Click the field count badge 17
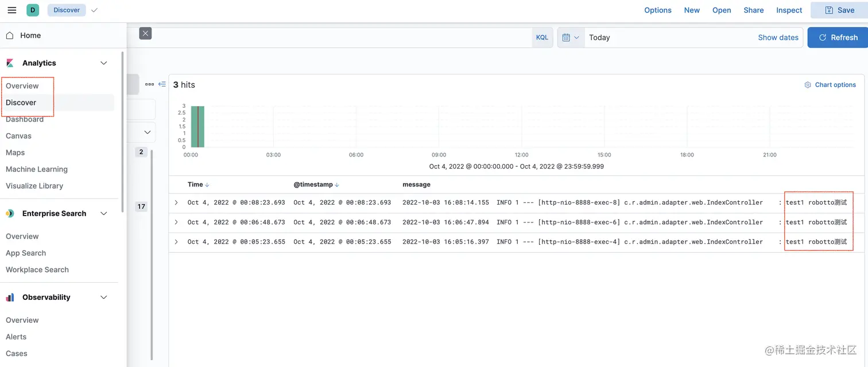 pos(141,206)
